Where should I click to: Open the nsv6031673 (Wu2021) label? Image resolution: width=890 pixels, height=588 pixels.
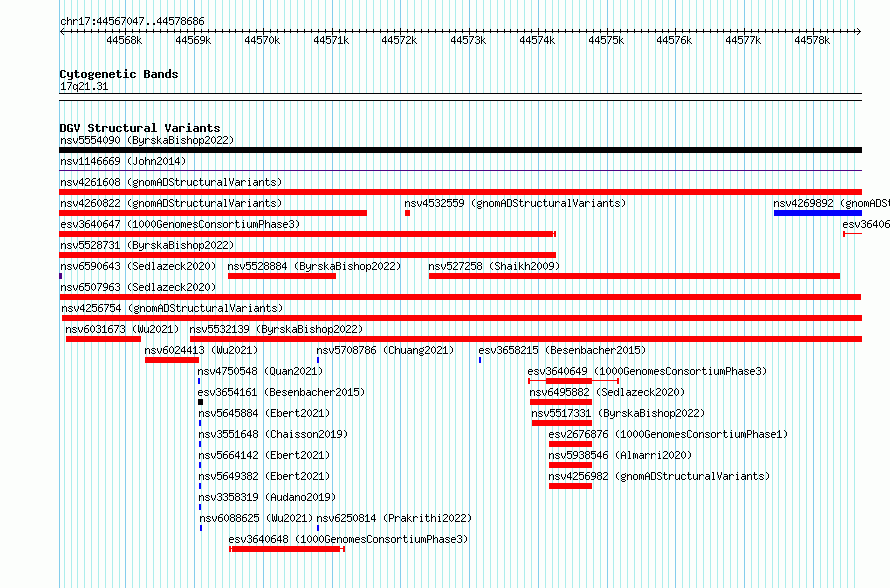pos(122,329)
